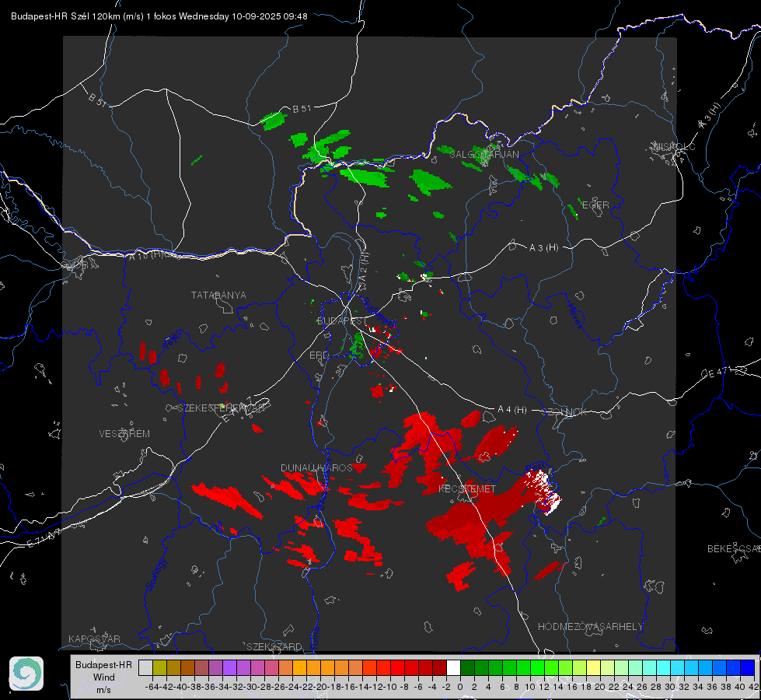The height and width of the screenshot is (700, 761).
Task: Click the MISKOLC city label
Action: (674, 146)
